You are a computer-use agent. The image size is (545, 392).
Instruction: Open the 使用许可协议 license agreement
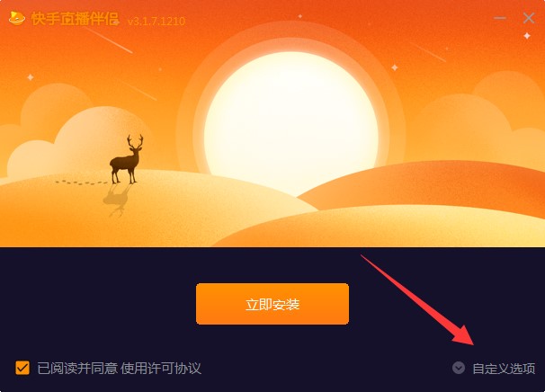tap(161, 369)
